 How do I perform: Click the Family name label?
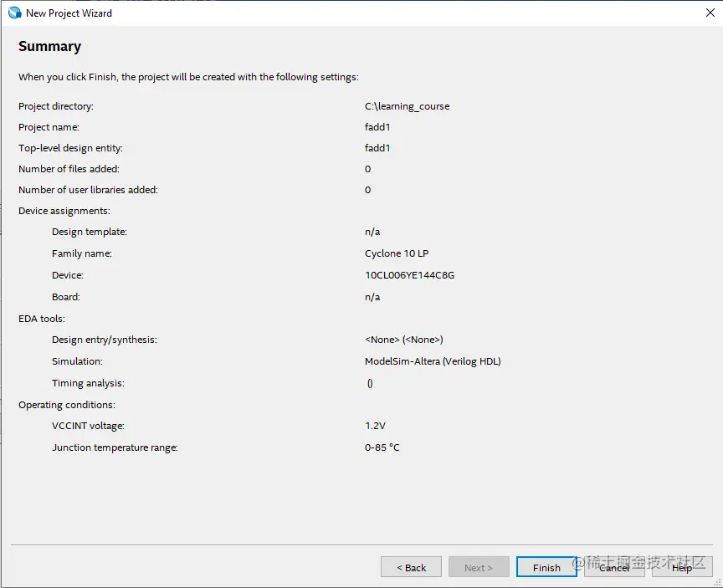pyautogui.click(x=82, y=253)
